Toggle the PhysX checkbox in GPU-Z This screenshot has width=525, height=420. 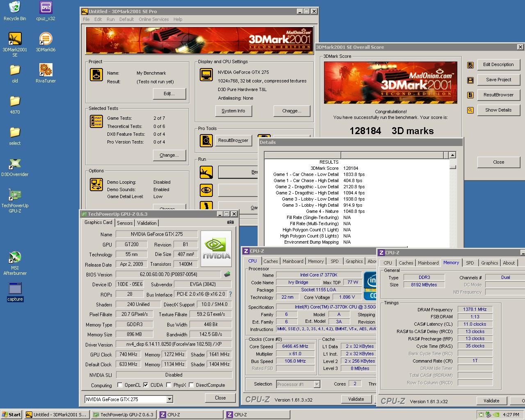168,385
